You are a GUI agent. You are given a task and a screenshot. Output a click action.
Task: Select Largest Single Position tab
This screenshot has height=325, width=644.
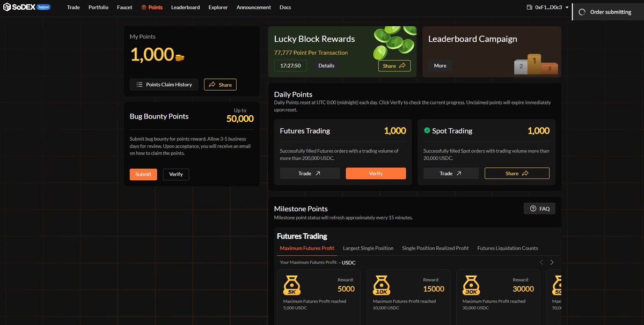(x=368, y=248)
